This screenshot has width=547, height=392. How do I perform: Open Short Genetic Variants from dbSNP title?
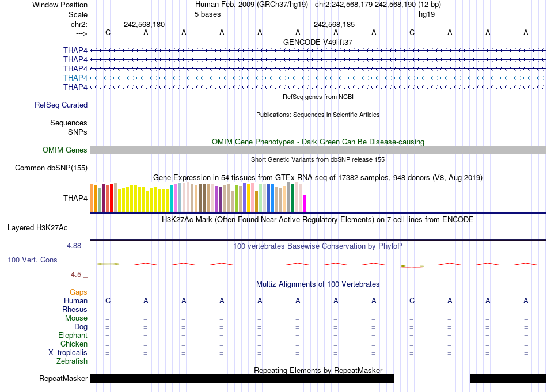tap(318, 159)
